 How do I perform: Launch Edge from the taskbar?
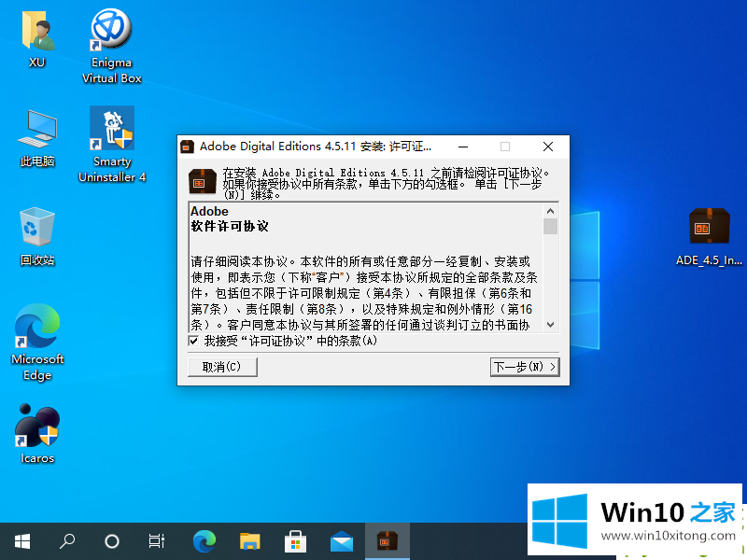point(204,541)
